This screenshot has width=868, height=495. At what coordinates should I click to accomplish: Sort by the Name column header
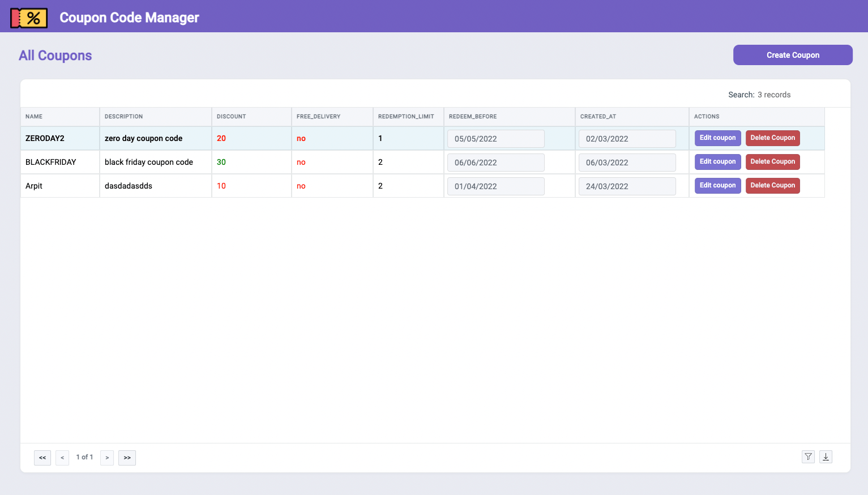point(34,117)
